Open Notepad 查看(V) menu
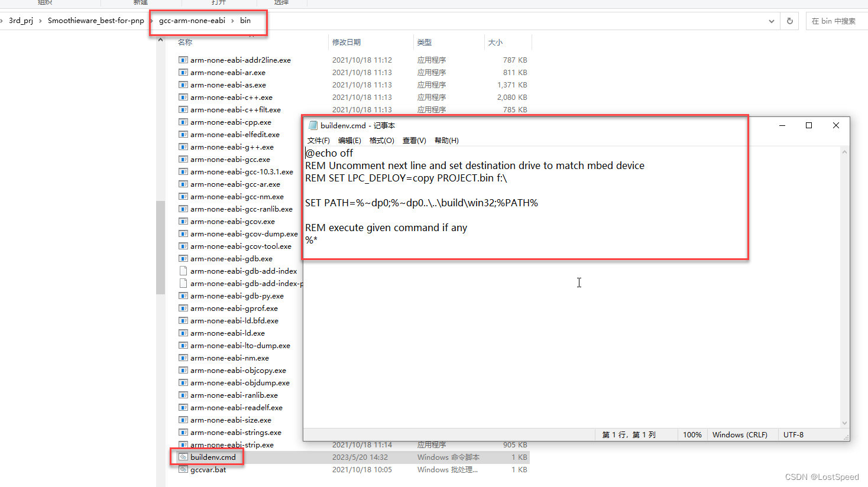Image resolution: width=868 pixels, height=487 pixels. point(414,140)
